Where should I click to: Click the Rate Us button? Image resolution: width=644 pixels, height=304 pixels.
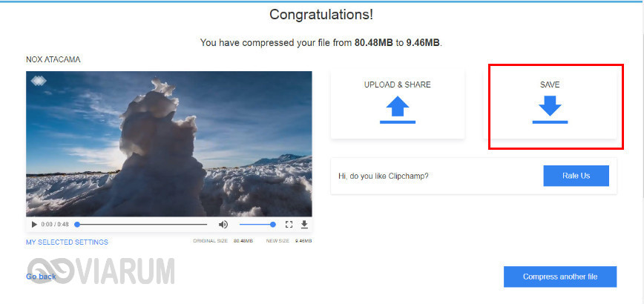576,176
